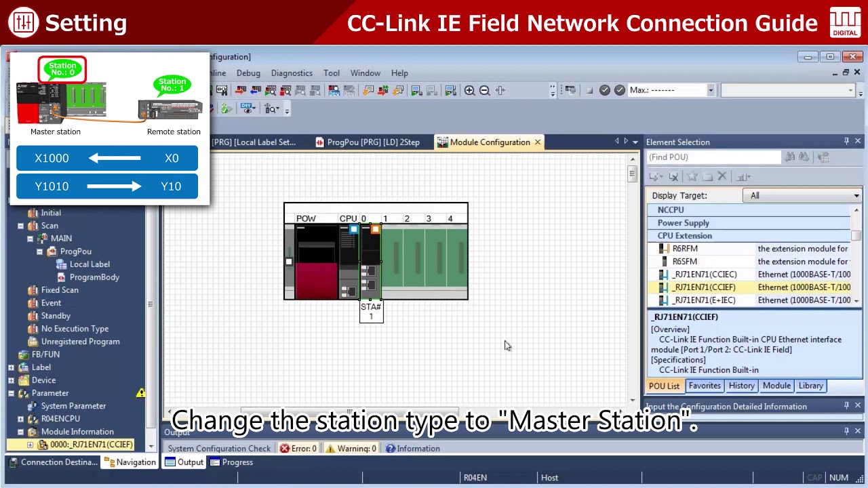
Task: Click the Zoom Out magnifier icon
Action: [484, 90]
